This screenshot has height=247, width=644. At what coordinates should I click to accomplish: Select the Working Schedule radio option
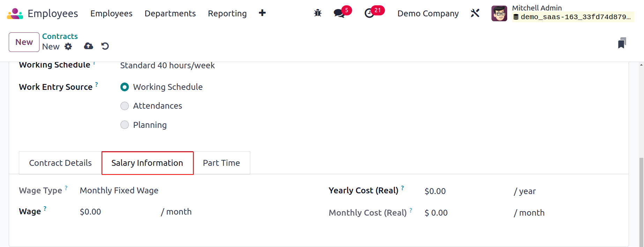pyautogui.click(x=125, y=87)
